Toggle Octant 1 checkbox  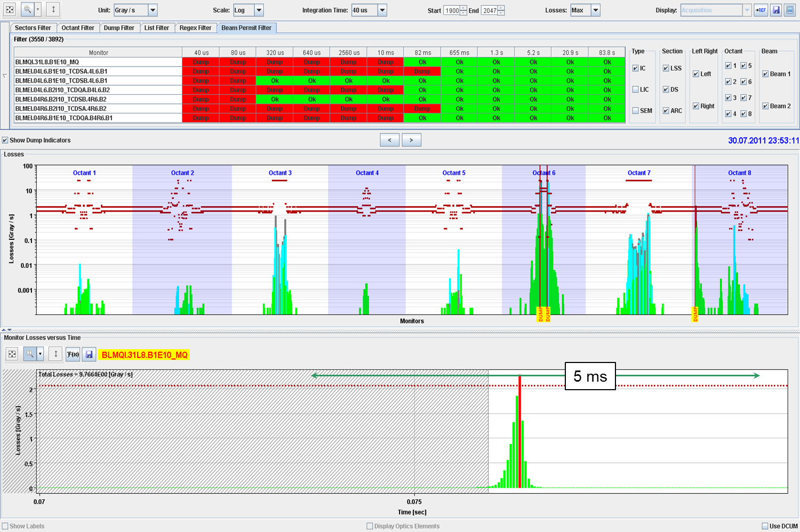click(729, 66)
